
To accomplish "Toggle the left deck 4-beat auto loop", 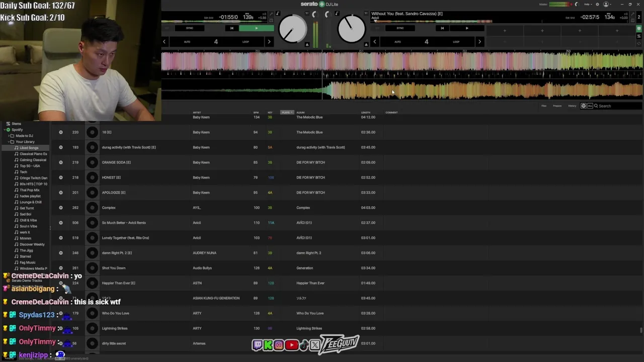I will pos(216,42).
